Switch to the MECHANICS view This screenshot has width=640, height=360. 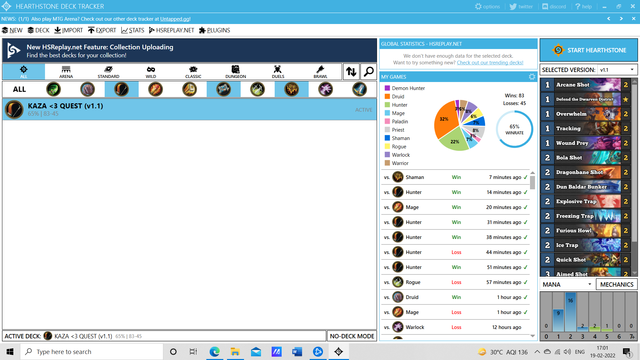616,284
